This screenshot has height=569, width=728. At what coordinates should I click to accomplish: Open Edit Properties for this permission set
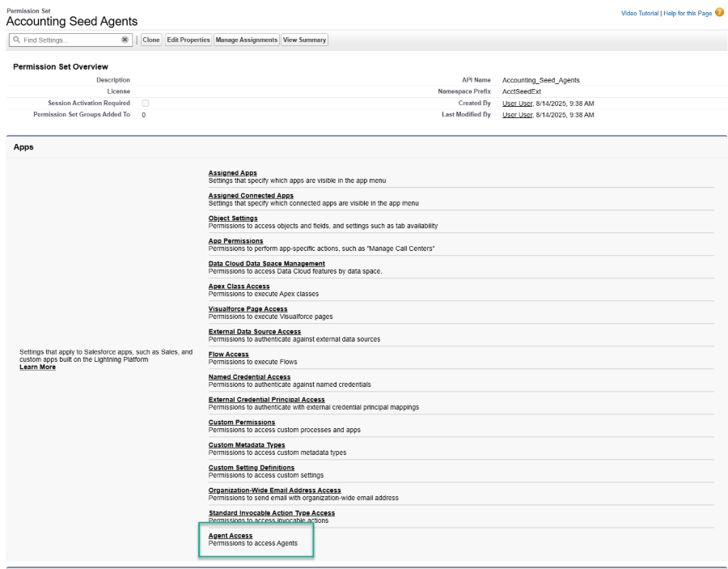188,39
